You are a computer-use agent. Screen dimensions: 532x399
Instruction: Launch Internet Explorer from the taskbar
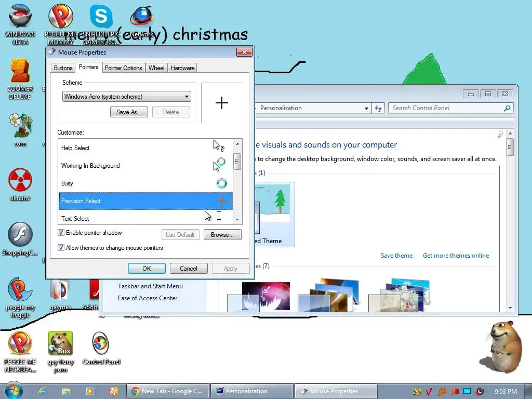42,391
